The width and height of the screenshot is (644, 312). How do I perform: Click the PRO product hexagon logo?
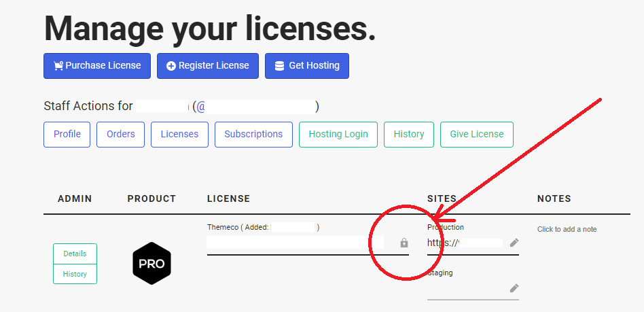pyautogui.click(x=152, y=264)
